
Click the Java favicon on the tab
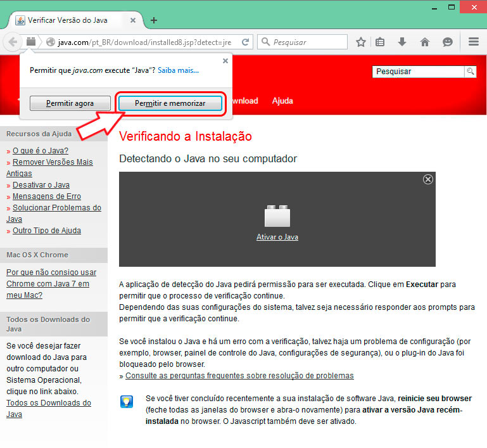[x=20, y=20]
